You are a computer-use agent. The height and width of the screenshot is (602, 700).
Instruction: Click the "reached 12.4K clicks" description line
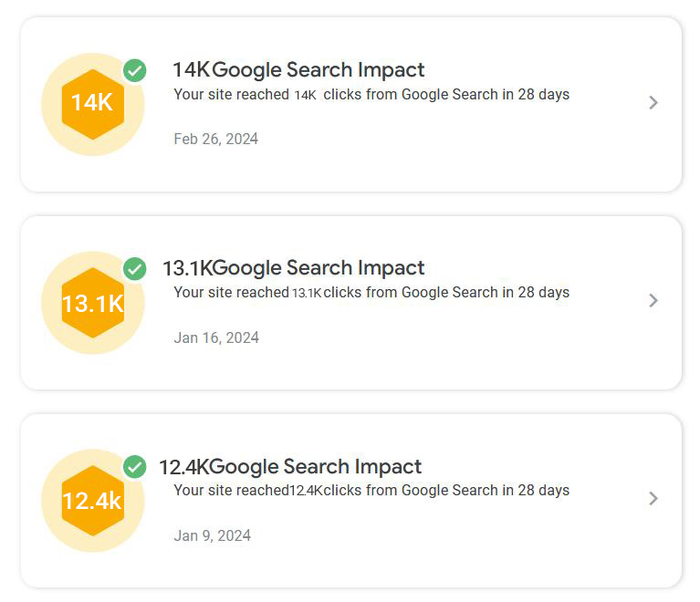[371, 491]
